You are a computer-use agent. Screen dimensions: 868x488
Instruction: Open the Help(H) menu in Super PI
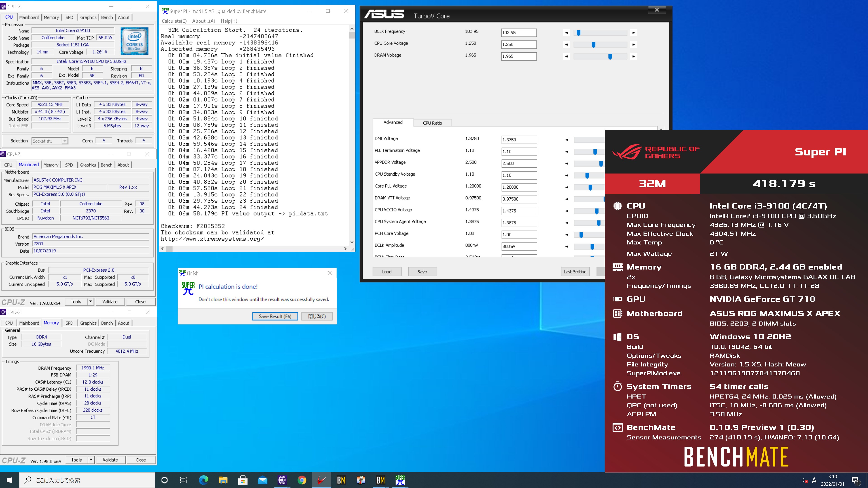coord(229,21)
